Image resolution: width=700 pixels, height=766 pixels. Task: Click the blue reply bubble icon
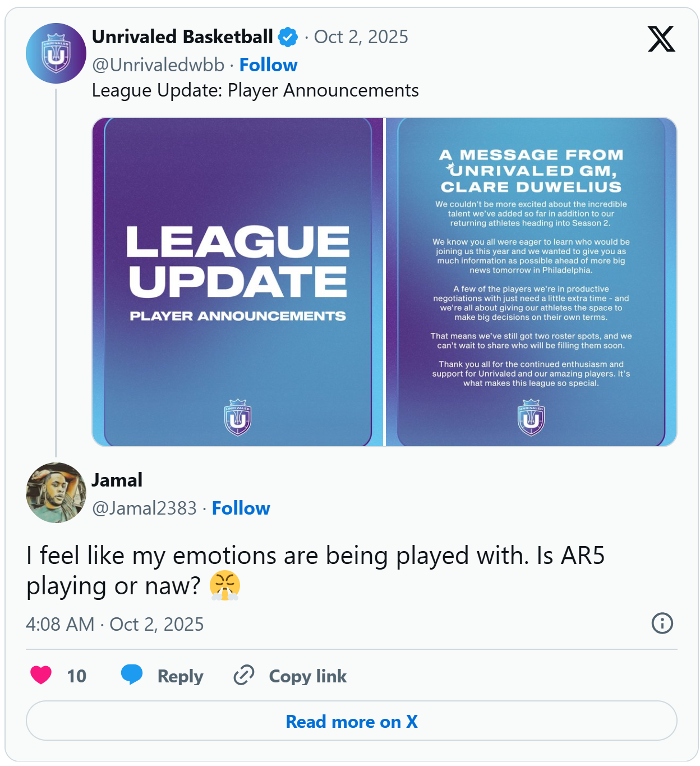point(132,675)
